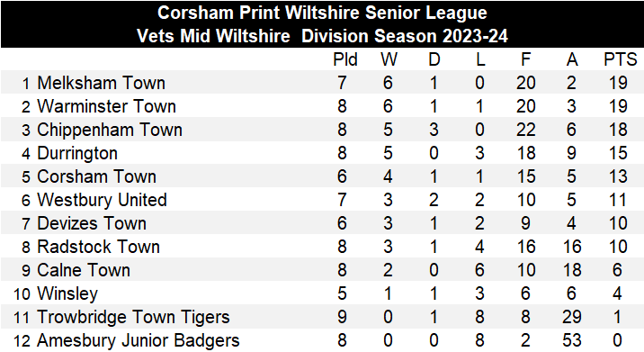
Task: Select the F goals-for column header
Action: pyautogui.click(x=525, y=59)
